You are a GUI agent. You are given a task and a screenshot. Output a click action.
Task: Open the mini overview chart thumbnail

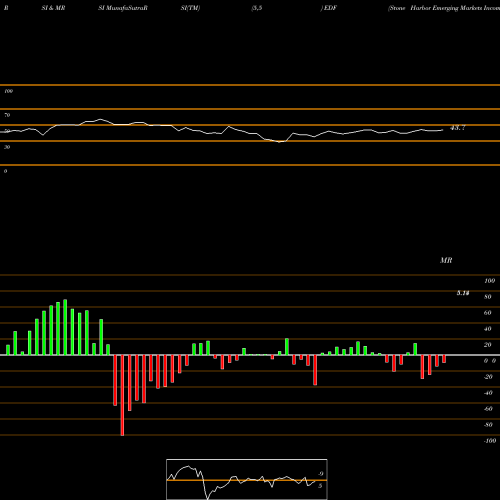[x=247, y=479]
